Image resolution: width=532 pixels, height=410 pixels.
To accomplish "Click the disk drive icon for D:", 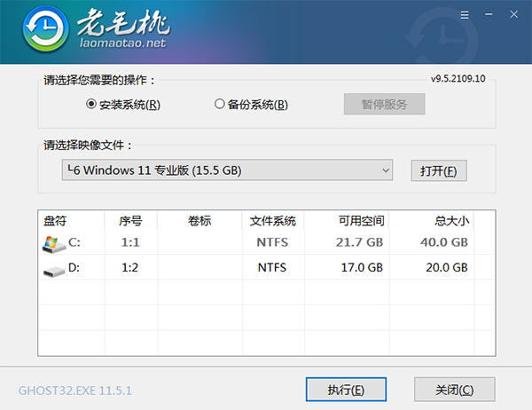I will tap(54, 271).
